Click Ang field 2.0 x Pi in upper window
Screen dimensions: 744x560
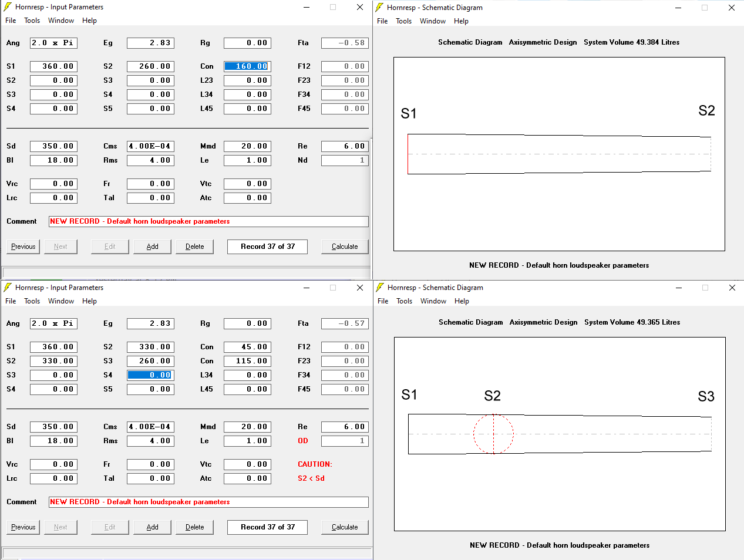click(53, 43)
